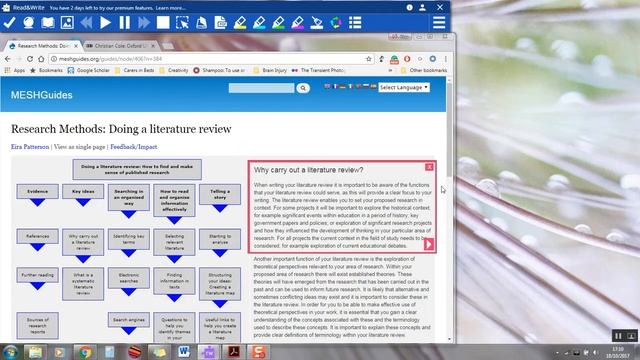This screenshot has width=640, height=360.
Task: Click the clear highlights eraser icon
Action: (317, 23)
